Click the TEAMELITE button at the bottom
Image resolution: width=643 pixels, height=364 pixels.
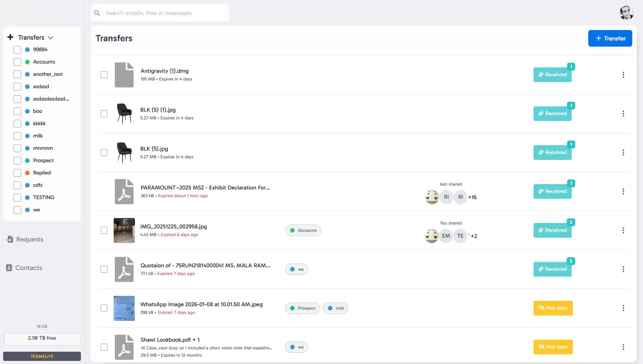click(42, 356)
